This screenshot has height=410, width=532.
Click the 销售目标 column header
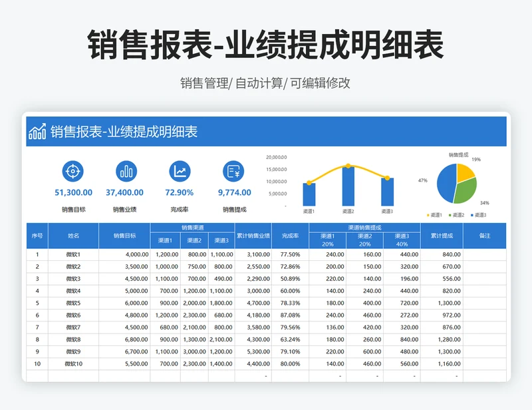(124, 236)
